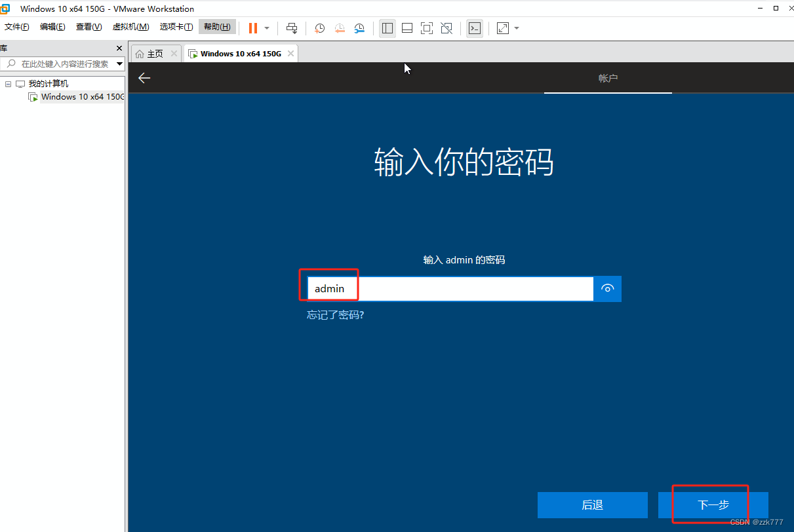The width and height of the screenshot is (794, 532).
Task: Take a snapshot of this virtual machine
Action: click(x=320, y=28)
